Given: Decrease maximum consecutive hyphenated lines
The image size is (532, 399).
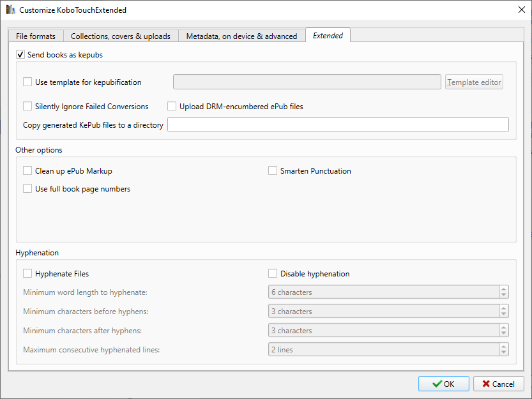Looking at the screenshot, I should [504, 352].
